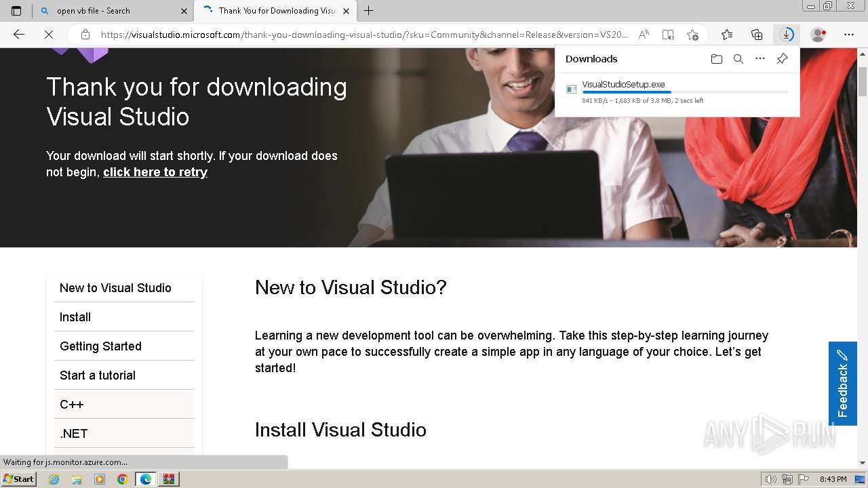Click the clock showing 8:43 PM
Viewport: 868px width, 488px height.
pyautogui.click(x=833, y=479)
